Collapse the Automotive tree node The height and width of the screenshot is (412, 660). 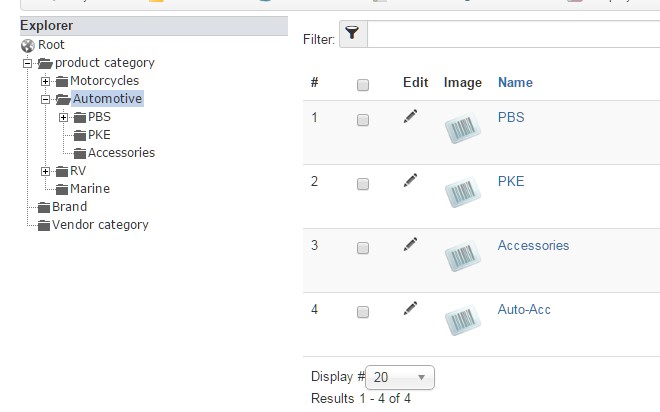tap(46, 99)
